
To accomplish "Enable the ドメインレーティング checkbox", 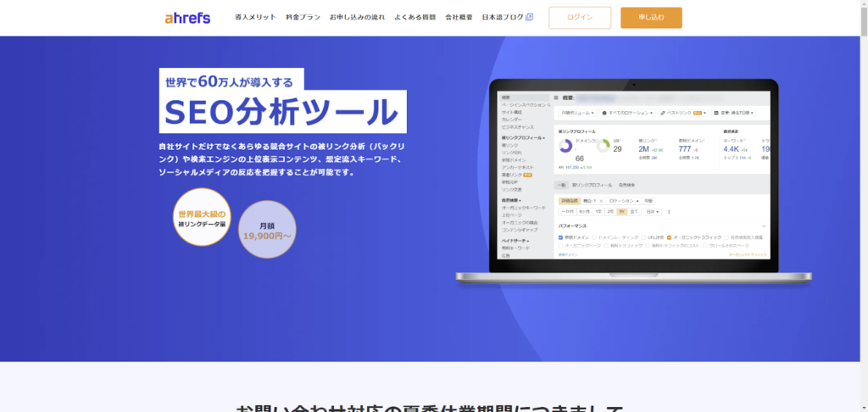I will coord(594,237).
